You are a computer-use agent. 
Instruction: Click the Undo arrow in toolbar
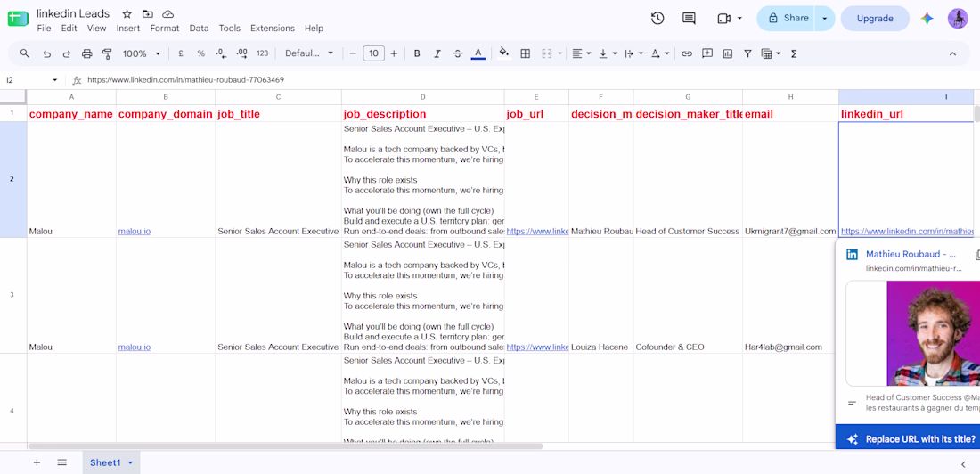[46, 53]
